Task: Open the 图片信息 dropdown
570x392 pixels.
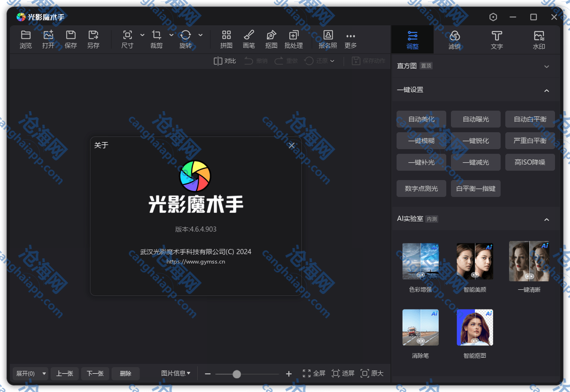Action: (176, 373)
